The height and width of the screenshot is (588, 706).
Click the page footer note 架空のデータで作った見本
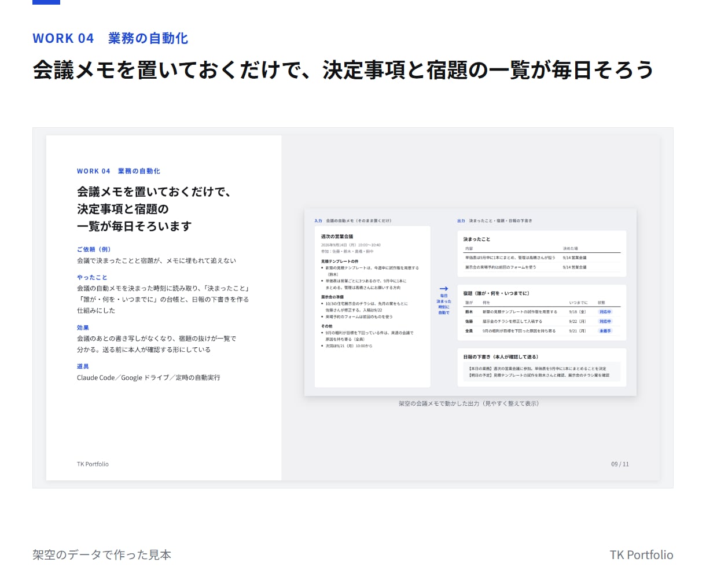pyautogui.click(x=102, y=554)
